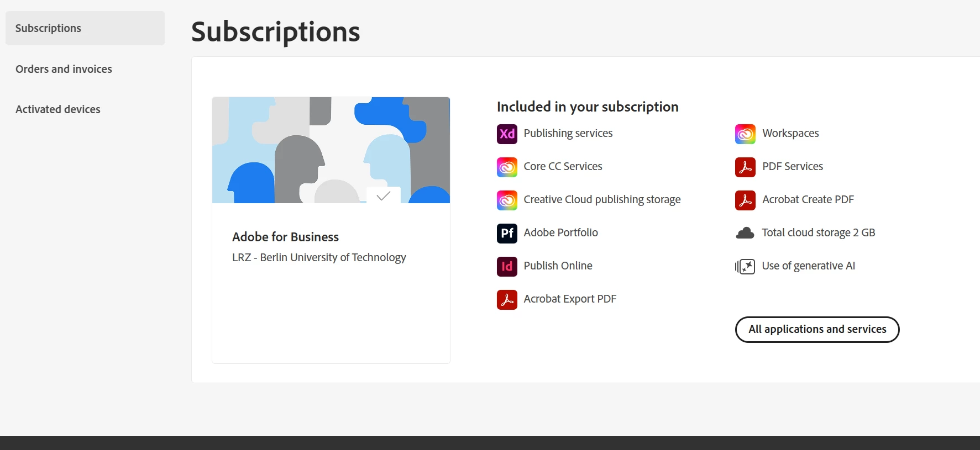Open Activated devices page
Screen dimensions: 980x450
(x=58, y=109)
